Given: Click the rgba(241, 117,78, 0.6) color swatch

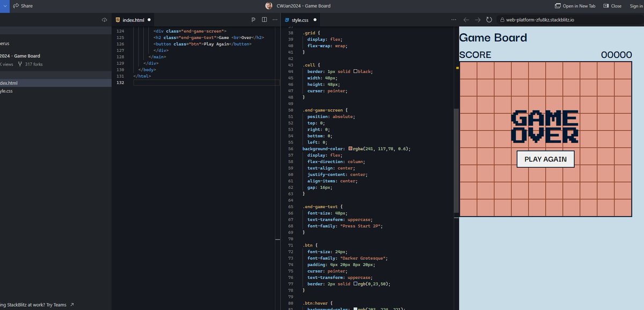Looking at the screenshot, I should coord(350,149).
